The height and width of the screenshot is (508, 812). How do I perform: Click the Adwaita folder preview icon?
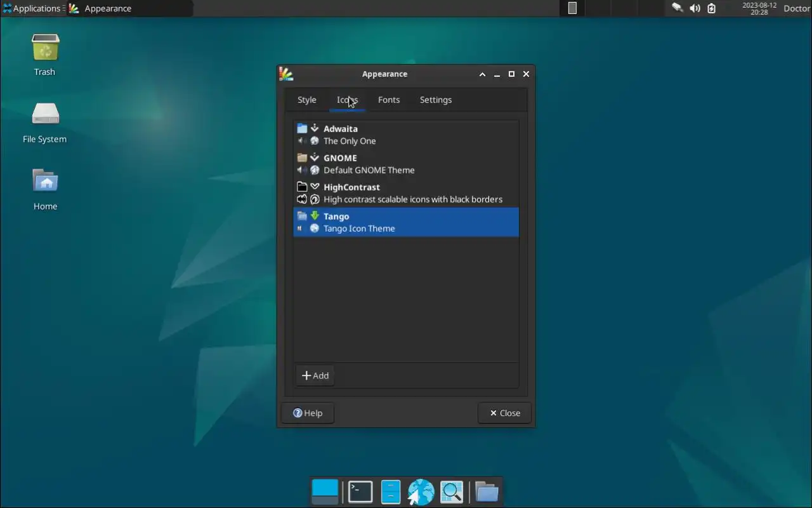click(302, 128)
